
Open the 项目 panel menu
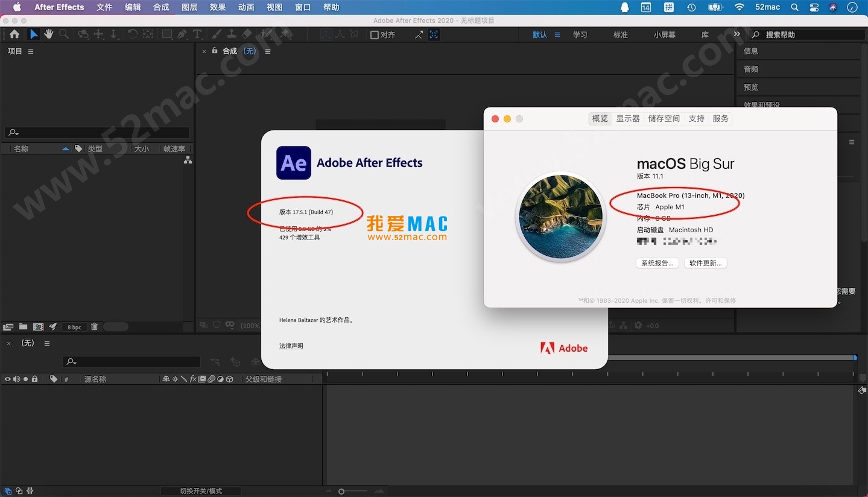[31, 51]
